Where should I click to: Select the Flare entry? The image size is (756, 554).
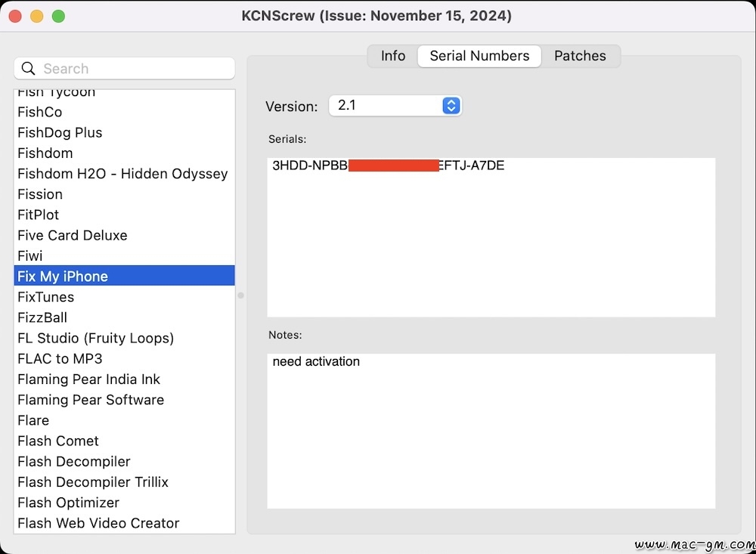pyautogui.click(x=125, y=420)
